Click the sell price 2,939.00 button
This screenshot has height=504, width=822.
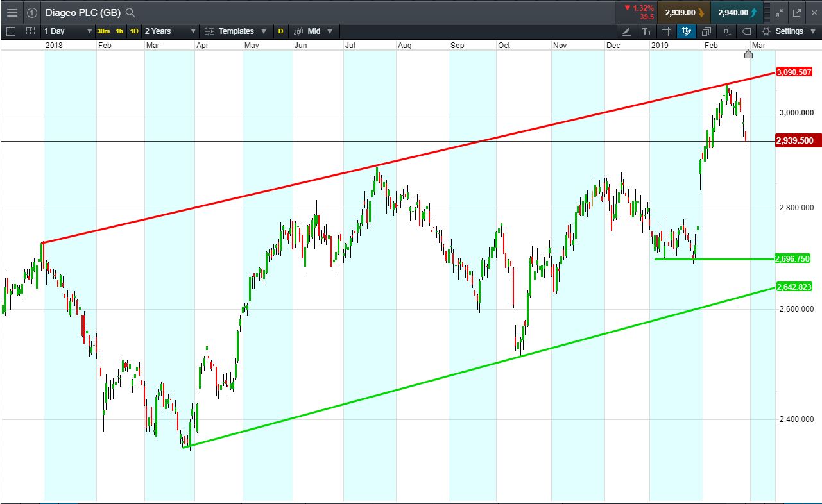click(684, 12)
